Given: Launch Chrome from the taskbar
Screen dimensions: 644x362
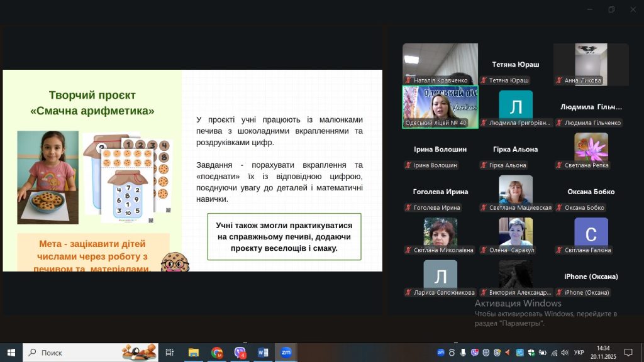Looking at the screenshot, I should click(217, 353).
